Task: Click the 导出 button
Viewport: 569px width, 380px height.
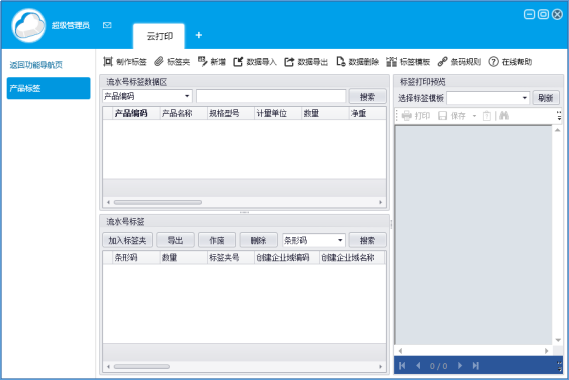Action: point(175,240)
